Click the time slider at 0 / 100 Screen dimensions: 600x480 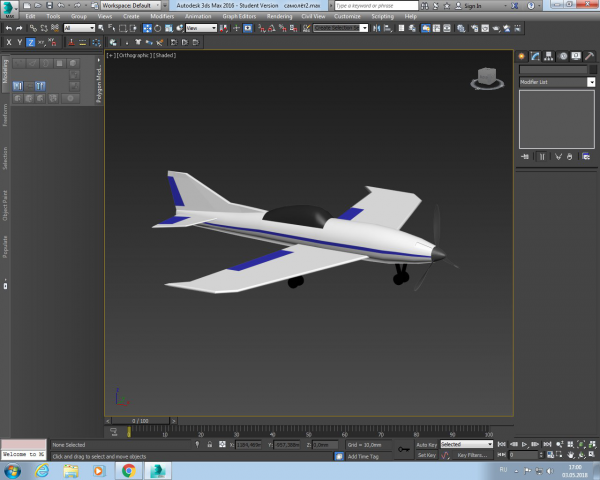click(140, 421)
